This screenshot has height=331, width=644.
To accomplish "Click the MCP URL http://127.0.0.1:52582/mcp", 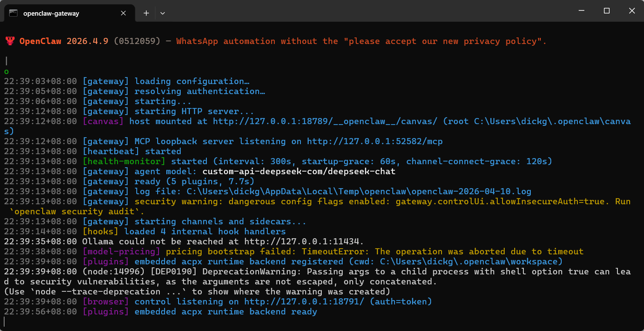I will tap(375, 142).
